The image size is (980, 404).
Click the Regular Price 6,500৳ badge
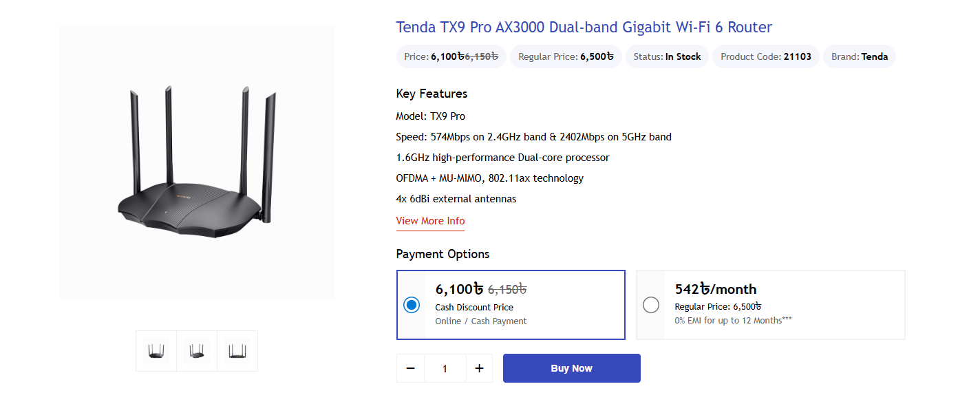pos(565,56)
